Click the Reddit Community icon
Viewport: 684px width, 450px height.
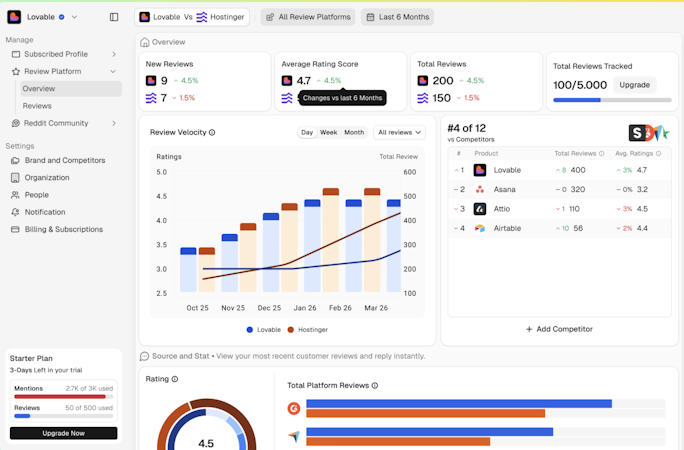click(x=16, y=123)
